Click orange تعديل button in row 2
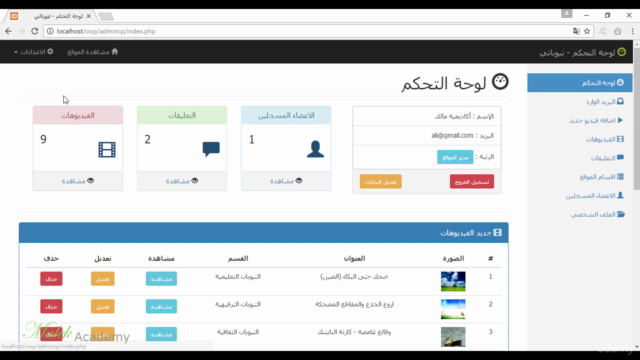This screenshot has height=360, width=640. pos(102,307)
